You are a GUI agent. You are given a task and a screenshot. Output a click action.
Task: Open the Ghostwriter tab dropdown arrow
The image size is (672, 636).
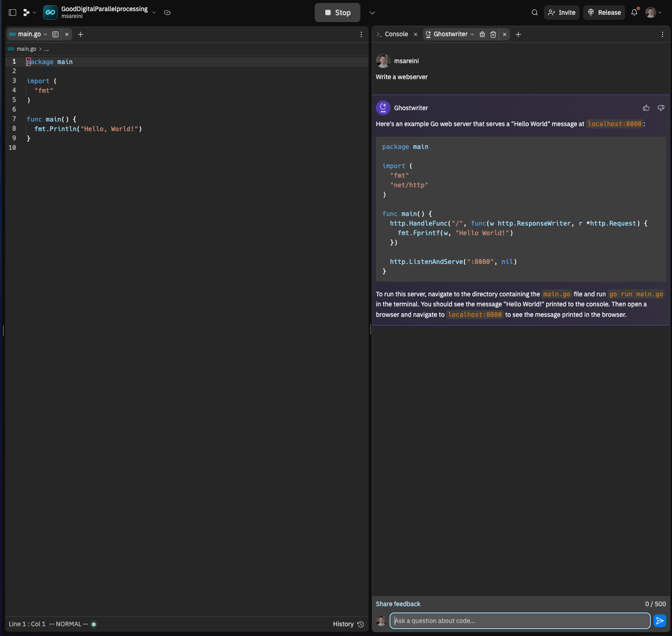(x=472, y=34)
